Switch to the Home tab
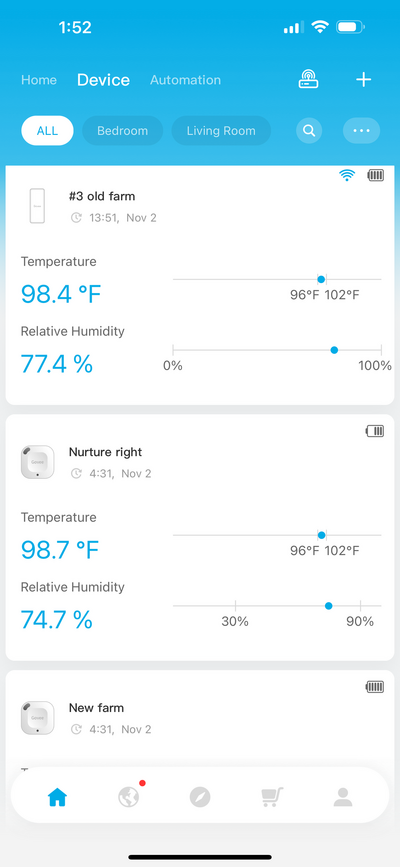Image resolution: width=400 pixels, height=867 pixels. tap(39, 80)
